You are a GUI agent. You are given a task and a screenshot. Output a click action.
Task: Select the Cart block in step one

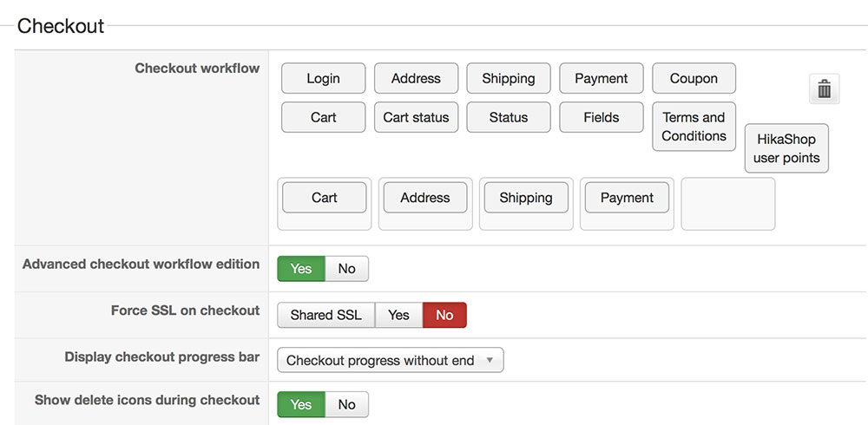pyautogui.click(x=324, y=198)
